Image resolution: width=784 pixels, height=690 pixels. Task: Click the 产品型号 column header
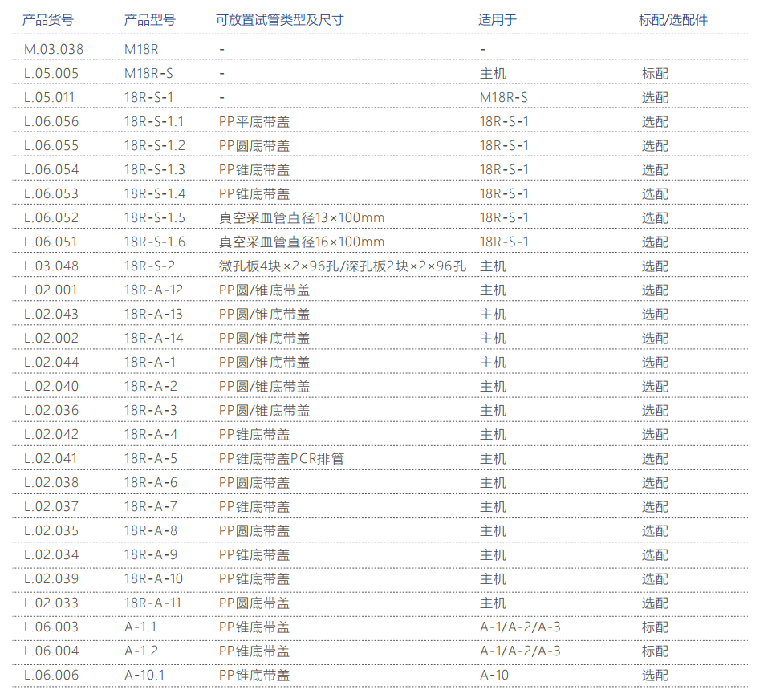[x=150, y=20]
